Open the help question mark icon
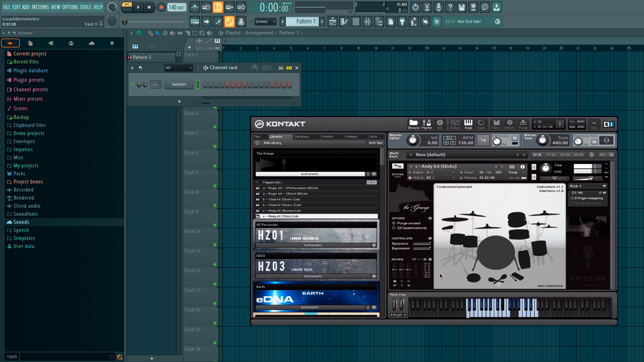Image resolution: width=644 pixels, height=362 pixels. coord(450,8)
